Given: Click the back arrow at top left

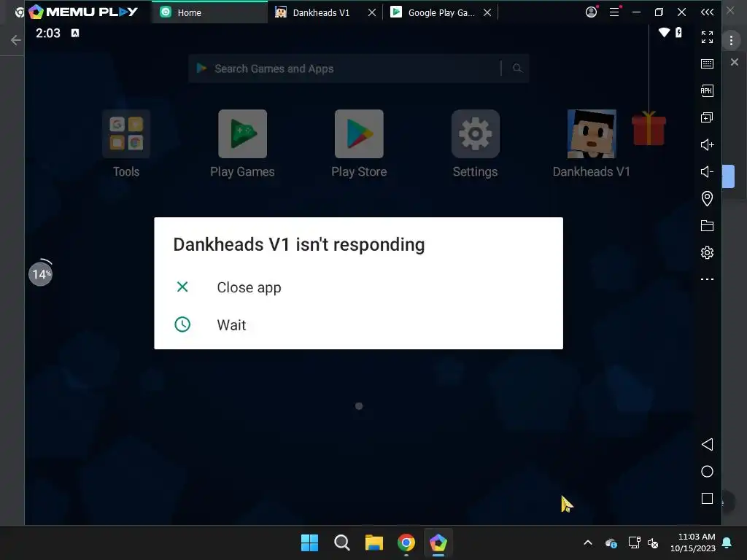Looking at the screenshot, I should pos(16,40).
